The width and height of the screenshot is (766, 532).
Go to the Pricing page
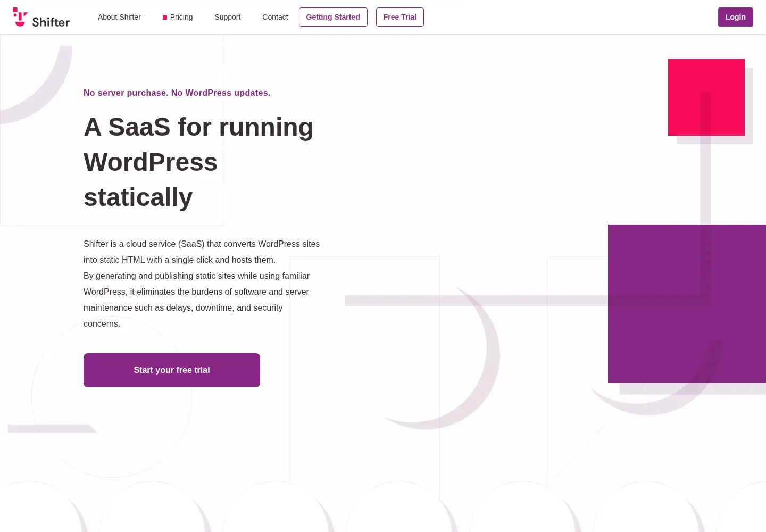[178, 17]
